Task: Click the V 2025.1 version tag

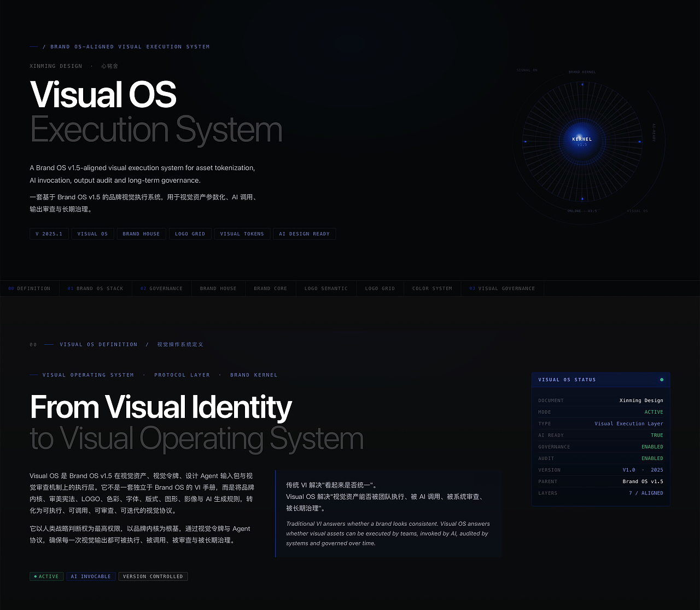Action: coord(49,234)
